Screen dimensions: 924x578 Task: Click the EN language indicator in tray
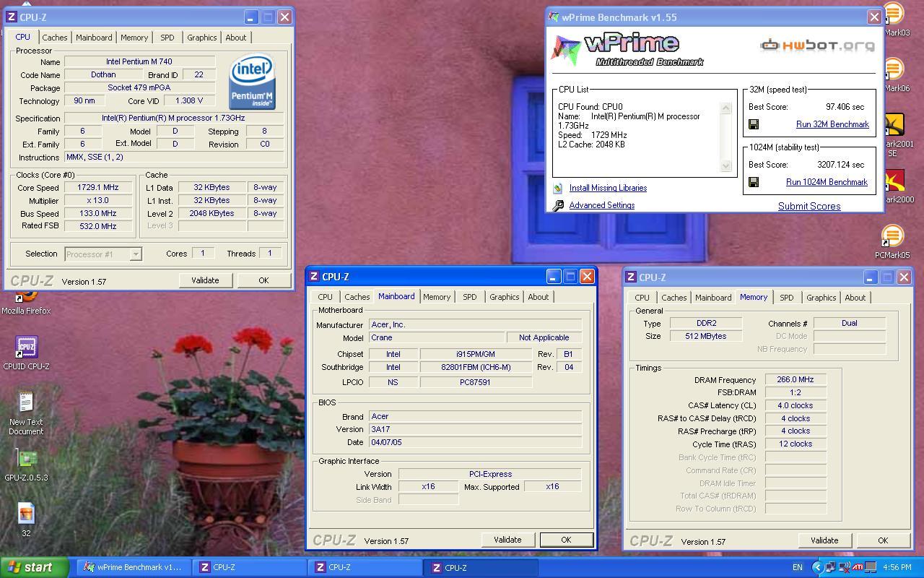798,568
